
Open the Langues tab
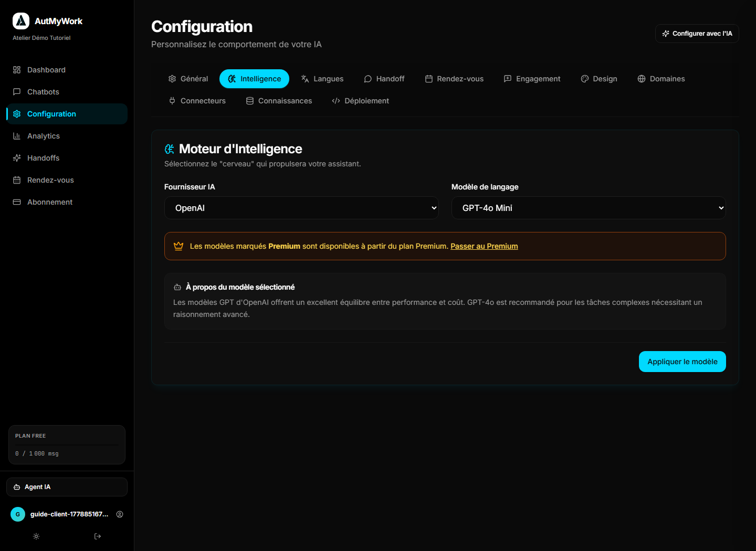[x=322, y=79]
